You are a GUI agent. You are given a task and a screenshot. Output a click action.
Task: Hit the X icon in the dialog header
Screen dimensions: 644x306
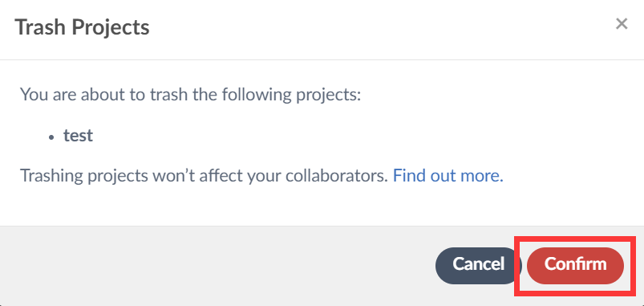[x=622, y=24]
